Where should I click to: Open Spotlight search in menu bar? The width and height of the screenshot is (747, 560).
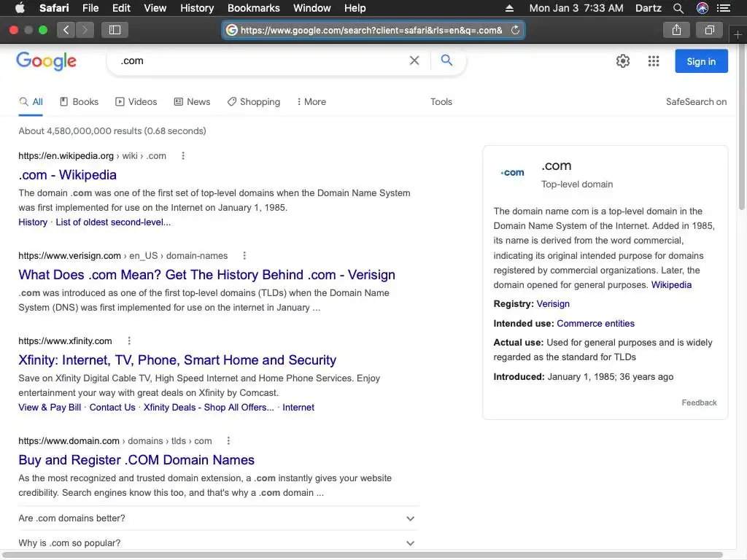coord(678,8)
